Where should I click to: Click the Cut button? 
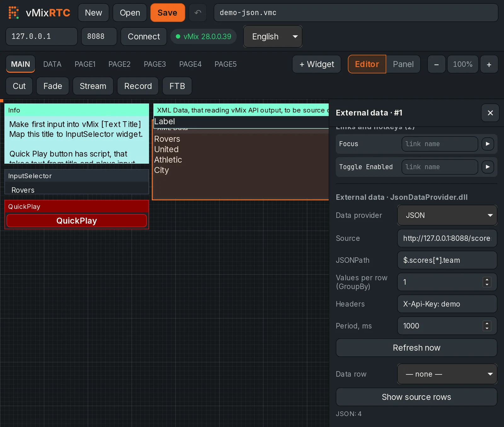[19, 86]
